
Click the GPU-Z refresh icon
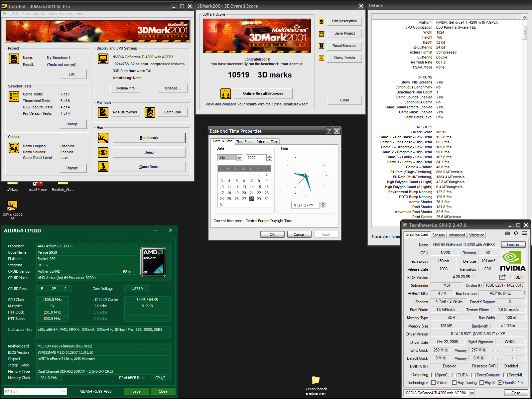516,233
